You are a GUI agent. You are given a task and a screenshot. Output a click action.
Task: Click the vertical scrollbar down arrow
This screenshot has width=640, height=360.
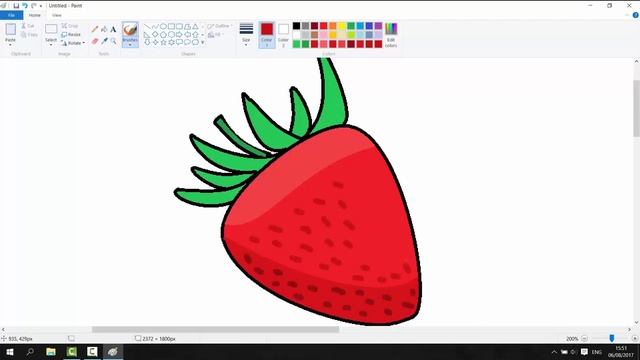pos(636,322)
